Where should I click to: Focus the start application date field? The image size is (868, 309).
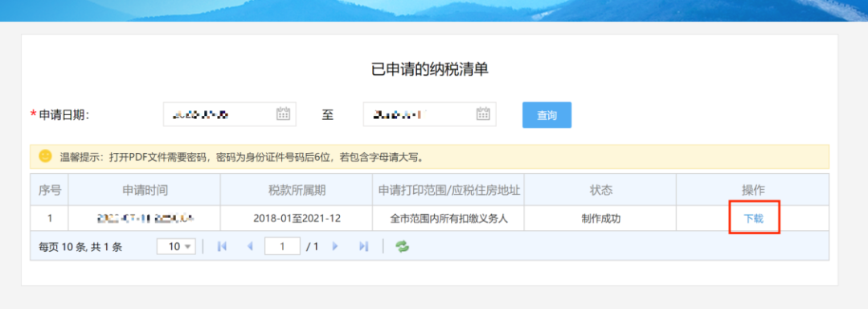(x=230, y=114)
